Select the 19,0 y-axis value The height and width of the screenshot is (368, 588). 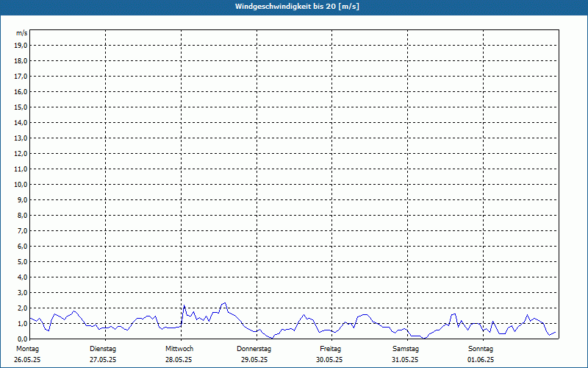[21, 46]
